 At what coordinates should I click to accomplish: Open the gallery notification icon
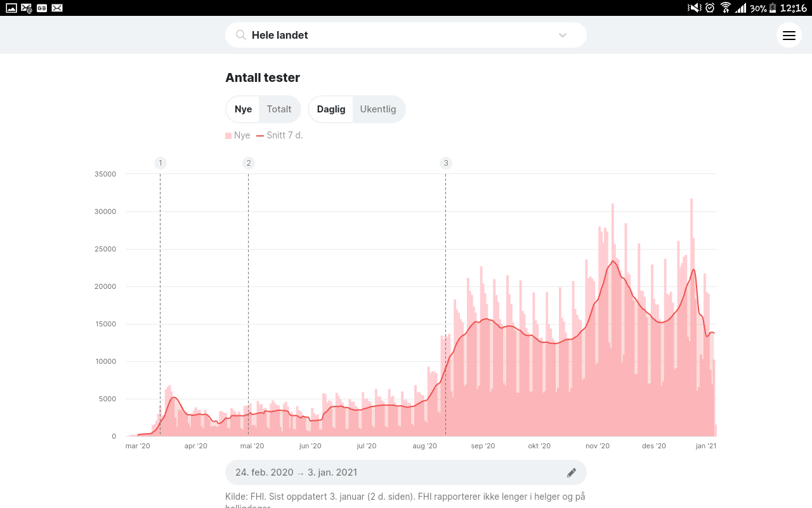point(11,8)
